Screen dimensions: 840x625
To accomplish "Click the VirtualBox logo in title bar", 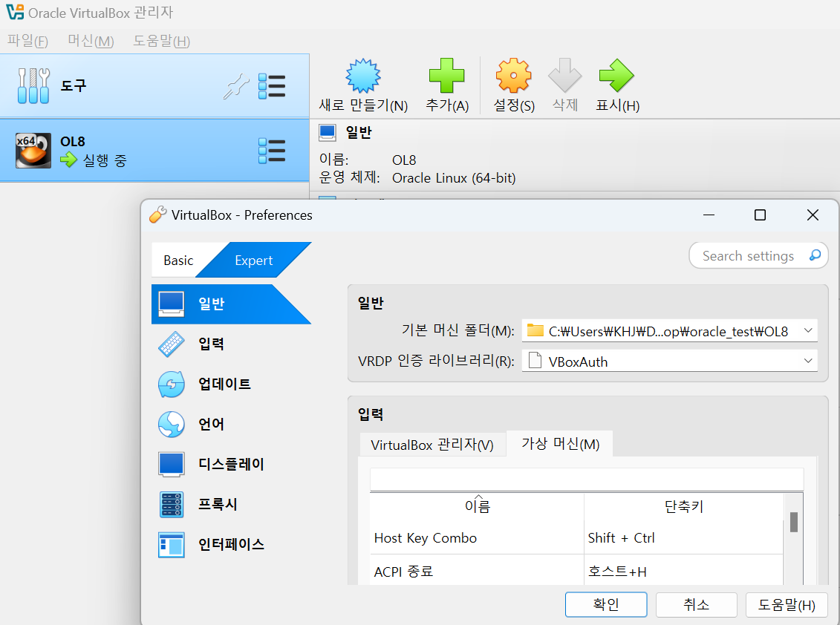I will tap(14, 12).
